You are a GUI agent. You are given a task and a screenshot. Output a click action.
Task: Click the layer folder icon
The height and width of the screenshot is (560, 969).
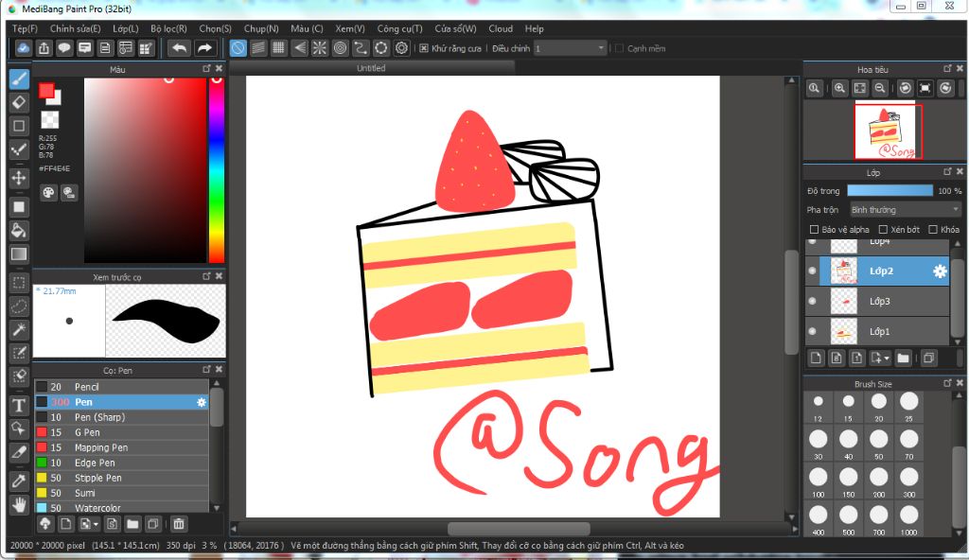pyautogui.click(x=904, y=358)
